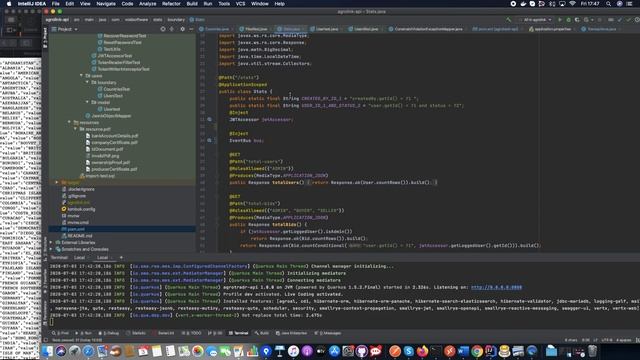Open the VCS menu
This screenshot has height=360, width=640.
[240, 4]
